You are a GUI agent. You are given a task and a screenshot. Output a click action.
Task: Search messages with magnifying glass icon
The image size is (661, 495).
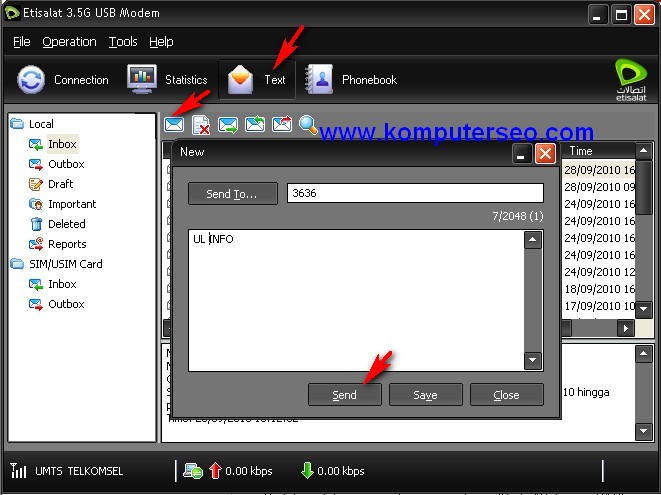(x=308, y=125)
